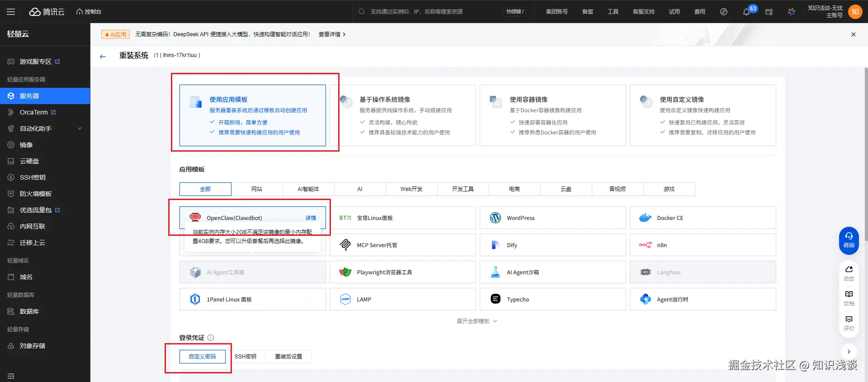This screenshot has width=868, height=382.
Task: Select the 基于操作系统镜像 option card
Action: 403,115
